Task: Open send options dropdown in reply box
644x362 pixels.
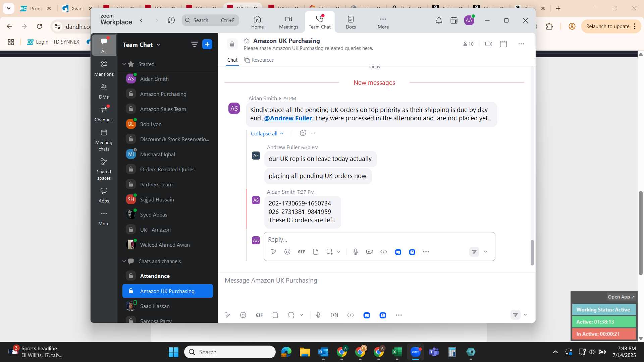Action: point(485,252)
